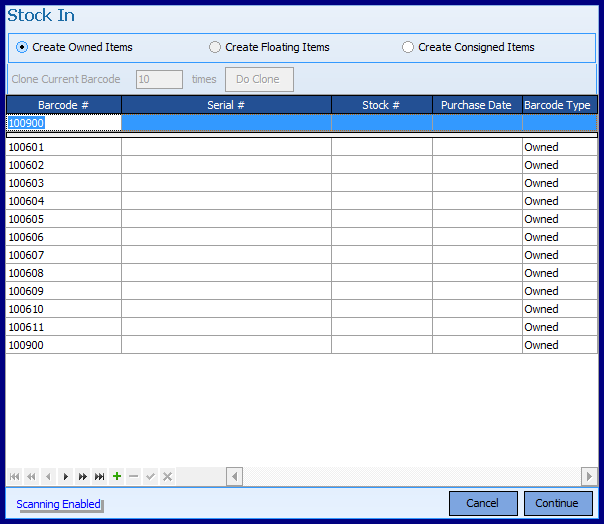604x524 pixels.
Task: Add a new row with green plus
Action: pyautogui.click(x=117, y=477)
